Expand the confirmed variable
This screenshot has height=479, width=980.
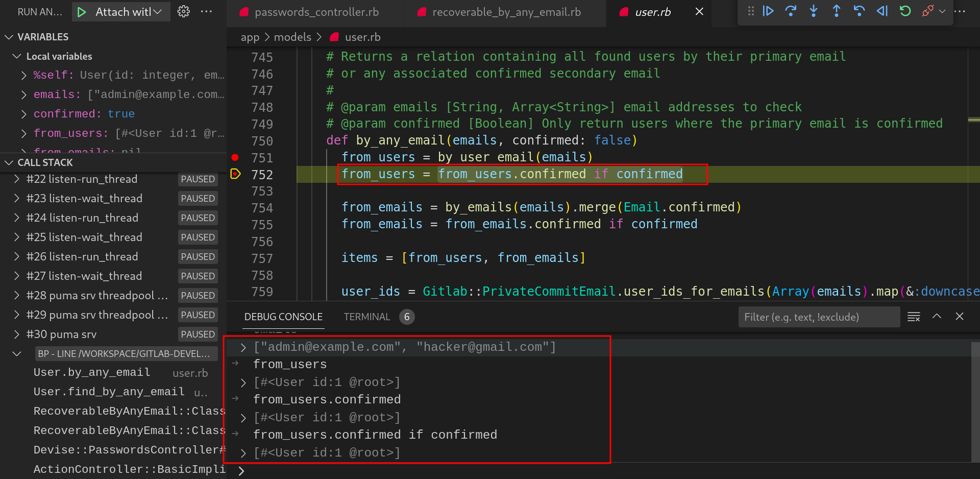click(24, 114)
